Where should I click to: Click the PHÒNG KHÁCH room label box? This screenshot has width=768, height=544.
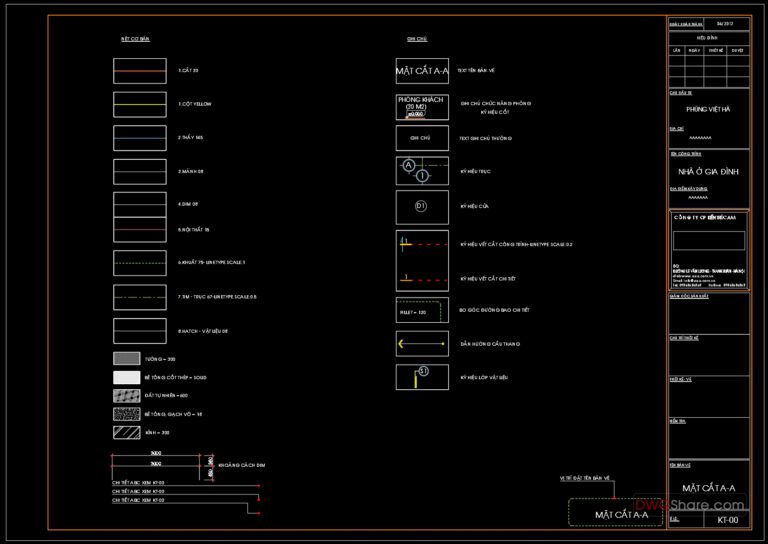click(x=422, y=105)
